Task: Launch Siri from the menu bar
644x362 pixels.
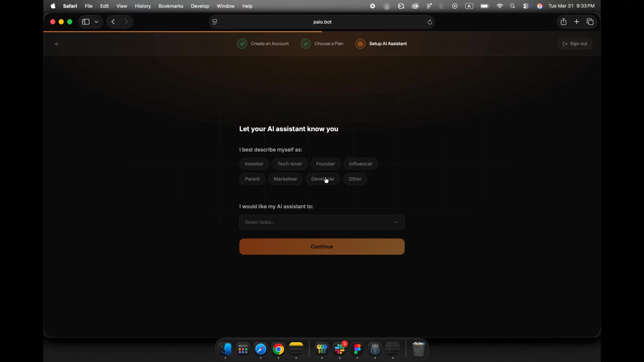Action: click(x=540, y=6)
